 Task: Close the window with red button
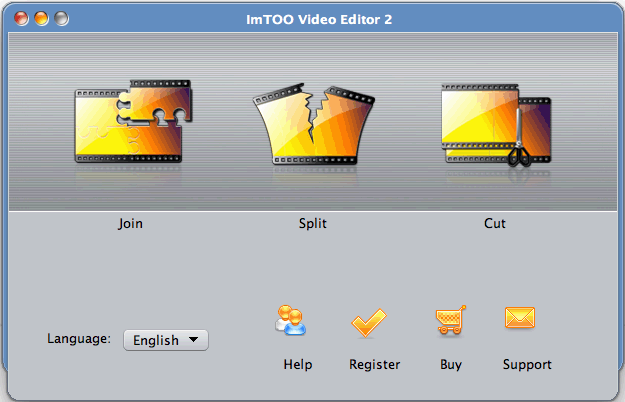tap(22, 18)
